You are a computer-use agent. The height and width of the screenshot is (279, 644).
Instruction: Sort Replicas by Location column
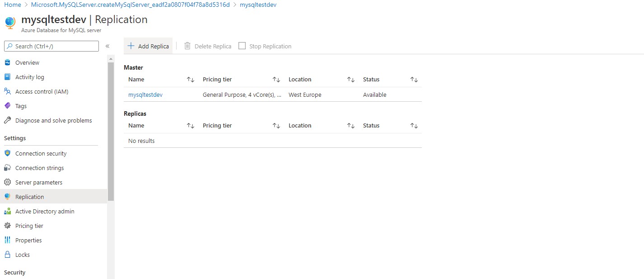click(351, 125)
